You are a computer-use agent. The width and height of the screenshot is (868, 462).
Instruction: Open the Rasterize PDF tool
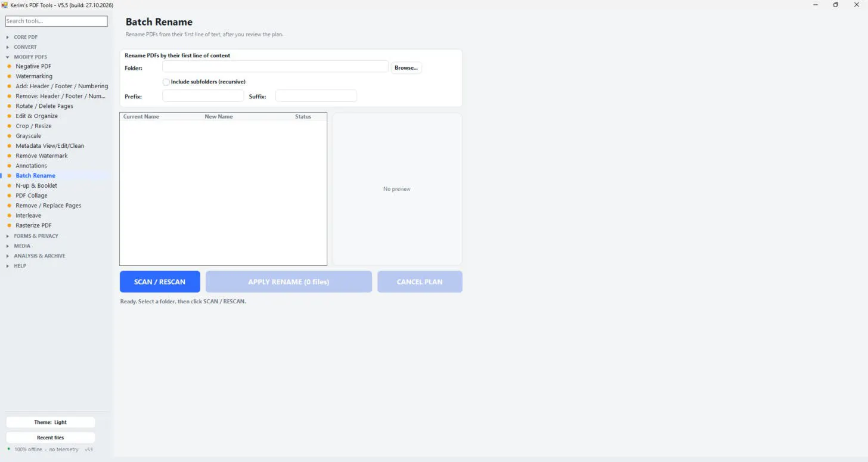pyautogui.click(x=34, y=225)
